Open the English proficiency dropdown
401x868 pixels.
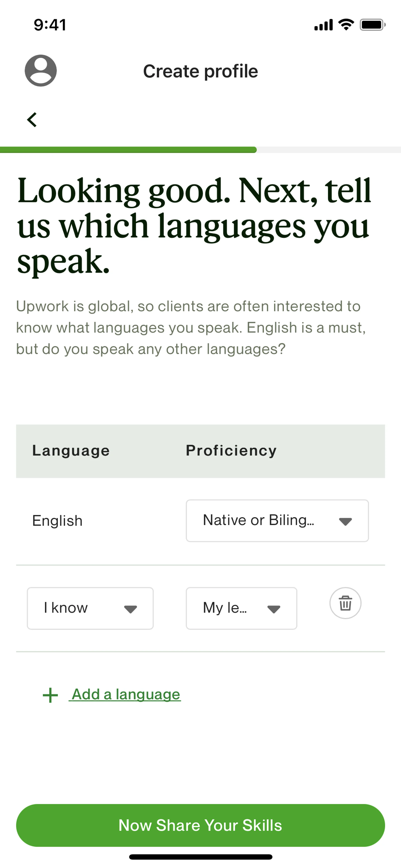pyautogui.click(x=277, y=521)
